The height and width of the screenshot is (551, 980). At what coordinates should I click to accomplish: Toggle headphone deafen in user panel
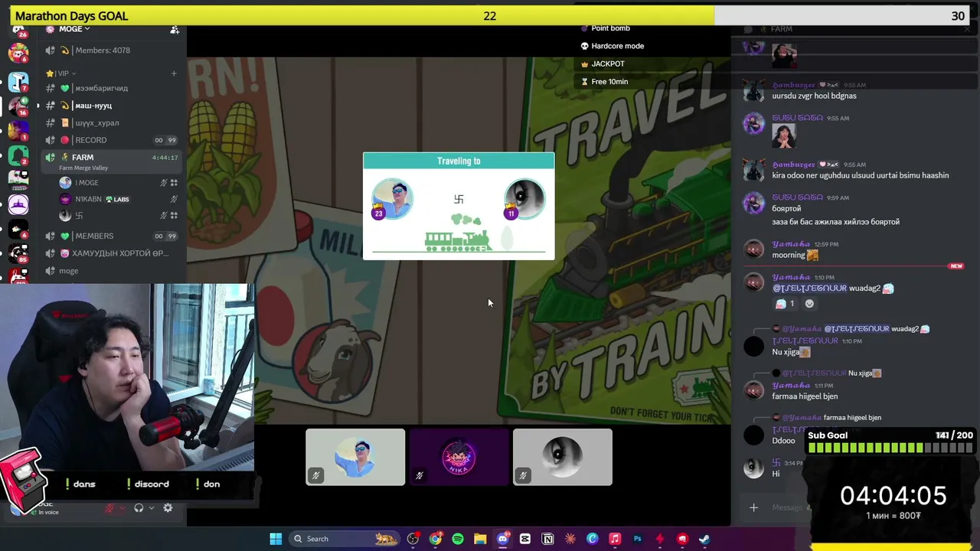[x=139, y=508]
